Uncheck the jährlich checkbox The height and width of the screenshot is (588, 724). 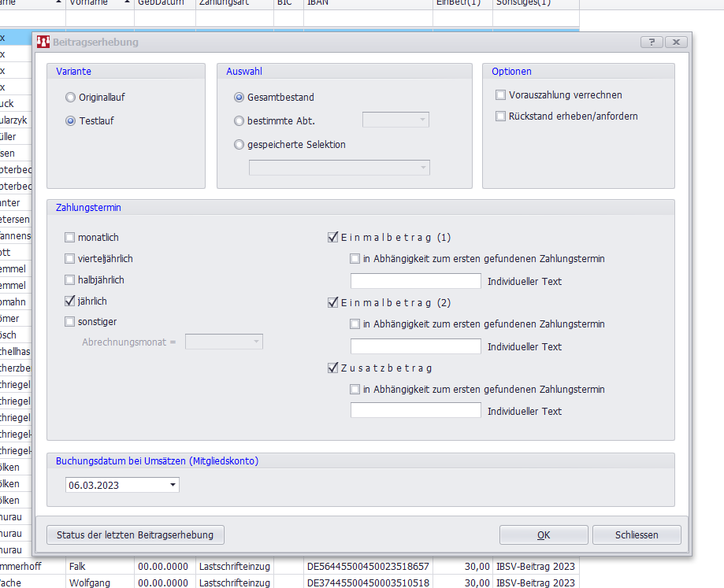click(70, 301)
